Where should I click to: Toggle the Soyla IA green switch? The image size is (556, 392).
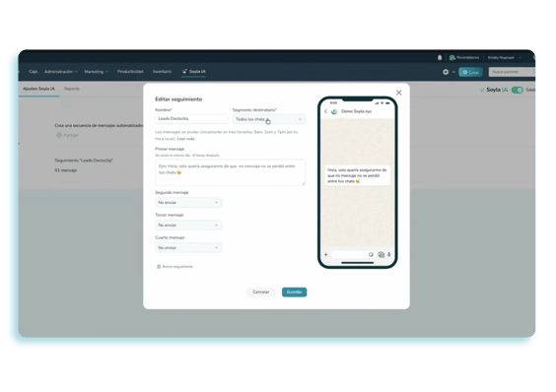[517, 90]
